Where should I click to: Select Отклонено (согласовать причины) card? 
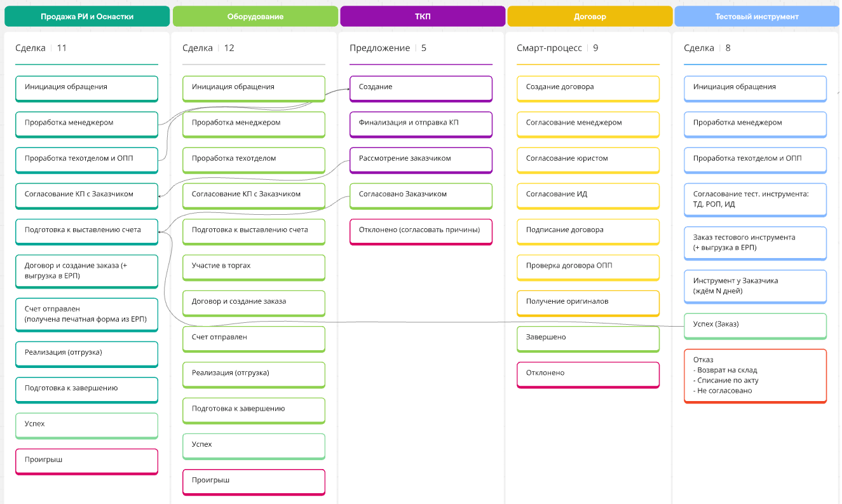pos(421,231)
